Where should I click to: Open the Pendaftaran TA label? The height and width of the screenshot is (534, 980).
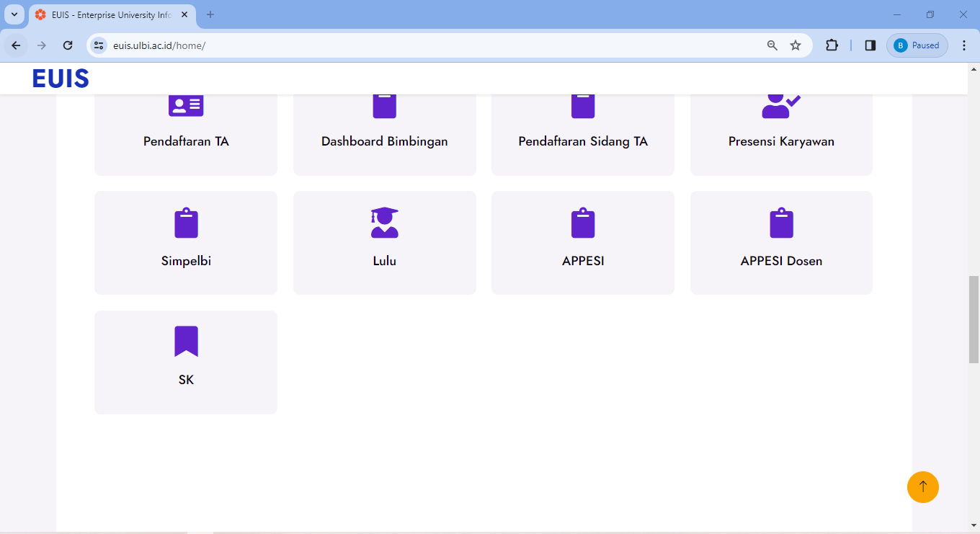coord(186,141)
